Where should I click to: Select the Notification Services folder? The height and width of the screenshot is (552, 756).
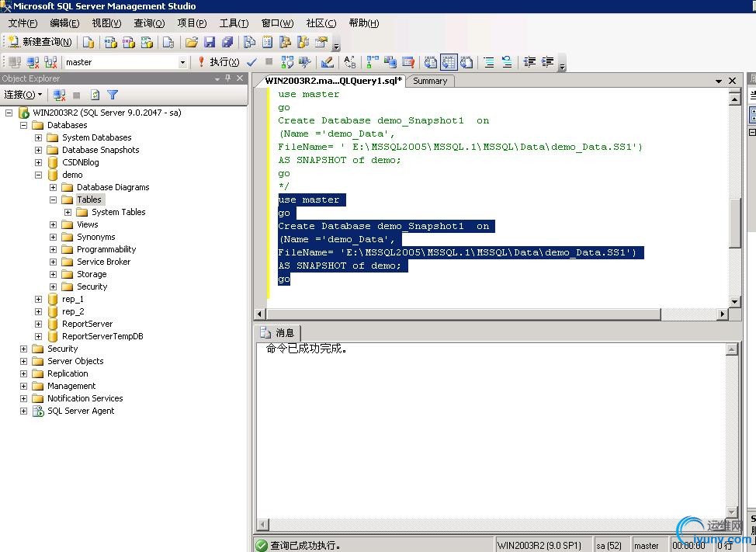pyautogui.click(x=85, y=398)
